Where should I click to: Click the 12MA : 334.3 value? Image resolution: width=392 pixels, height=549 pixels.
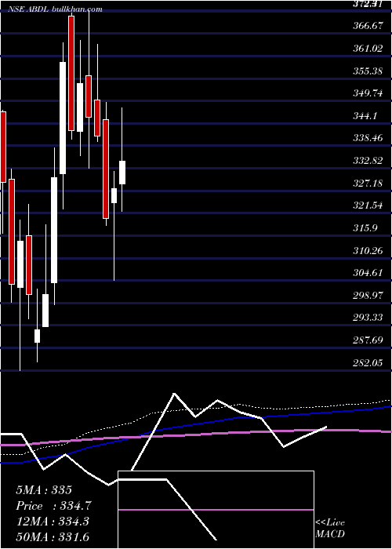pos(53,522)
